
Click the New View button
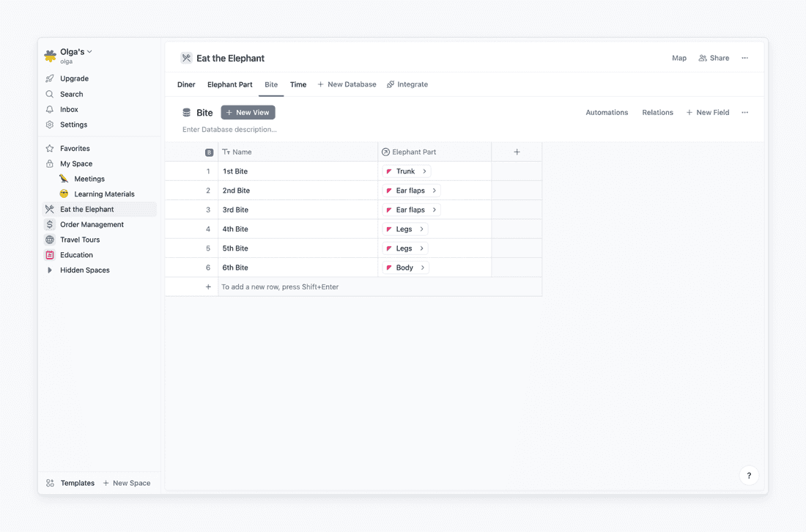[248, 113]
